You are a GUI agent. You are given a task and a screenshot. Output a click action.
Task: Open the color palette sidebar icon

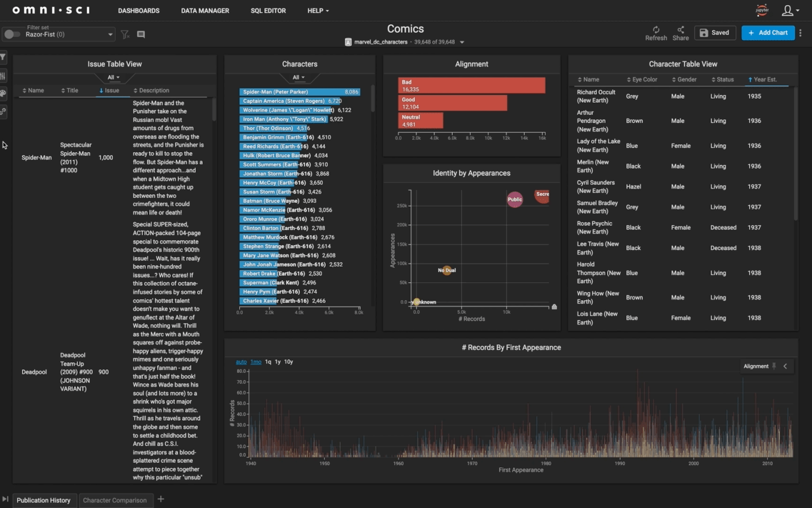3,93
